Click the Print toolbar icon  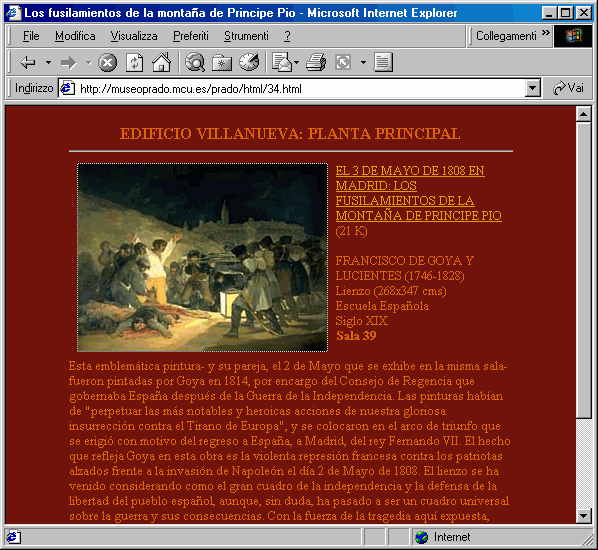pyautogui.click(x=316, y=62)
